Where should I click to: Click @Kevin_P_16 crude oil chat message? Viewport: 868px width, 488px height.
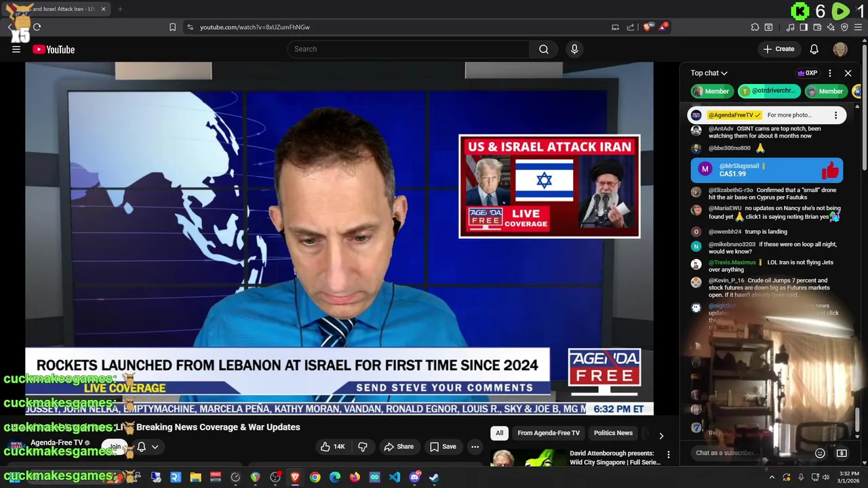point(766,287)
